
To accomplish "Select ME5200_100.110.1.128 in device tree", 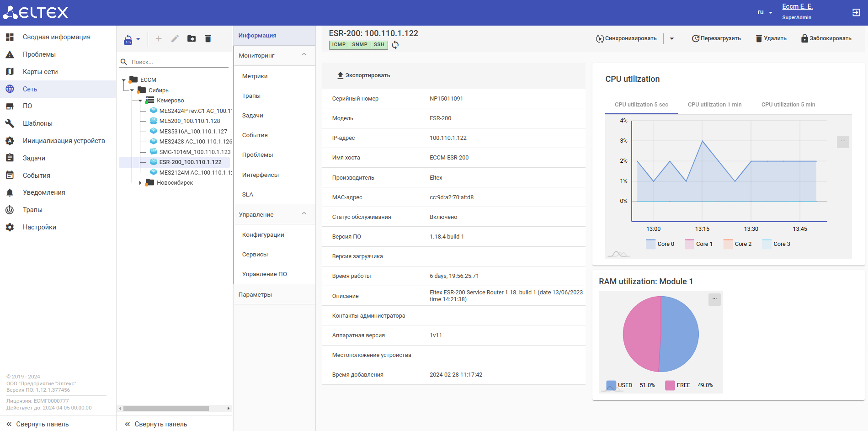I will (185, 121).
